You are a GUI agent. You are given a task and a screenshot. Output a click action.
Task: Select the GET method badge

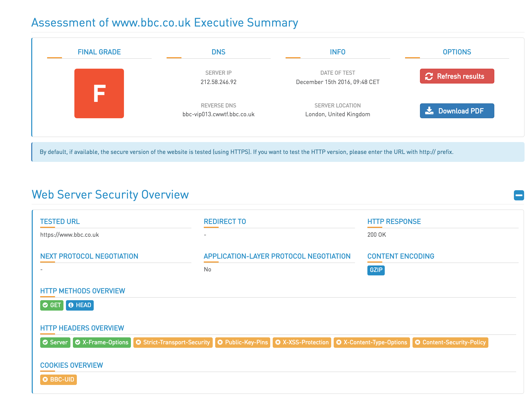click(52, 305)
